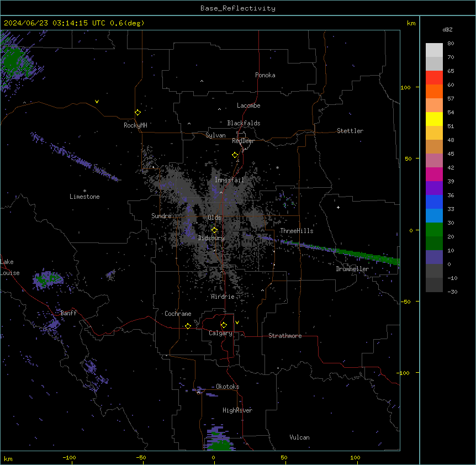
Task: Click the yellow V marker northwest of RockyMH
Action: tap(97, 102)
